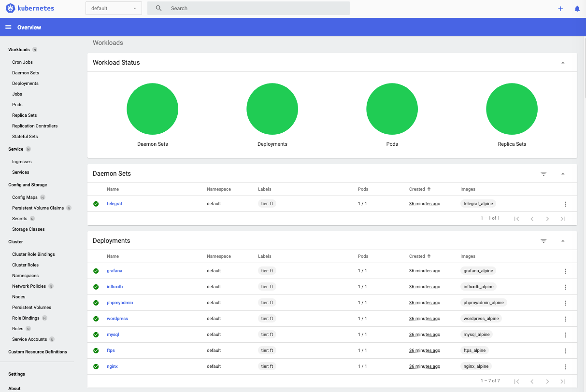Toggle the sidebar hamburger menu
This screenshot has height=392, width=586.
coord(8,27)
